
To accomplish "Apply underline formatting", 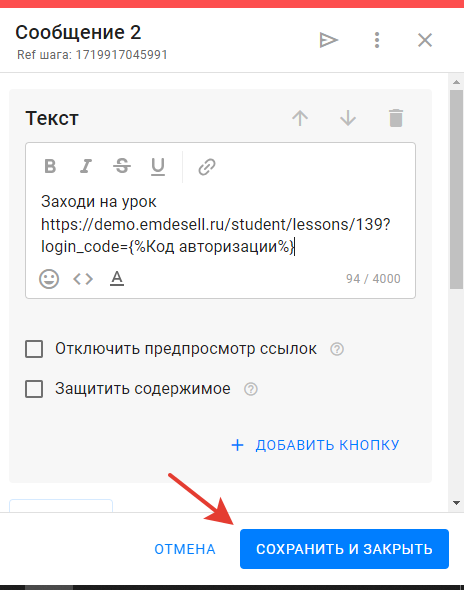I will pyautogui.click(x=158, y=167).
